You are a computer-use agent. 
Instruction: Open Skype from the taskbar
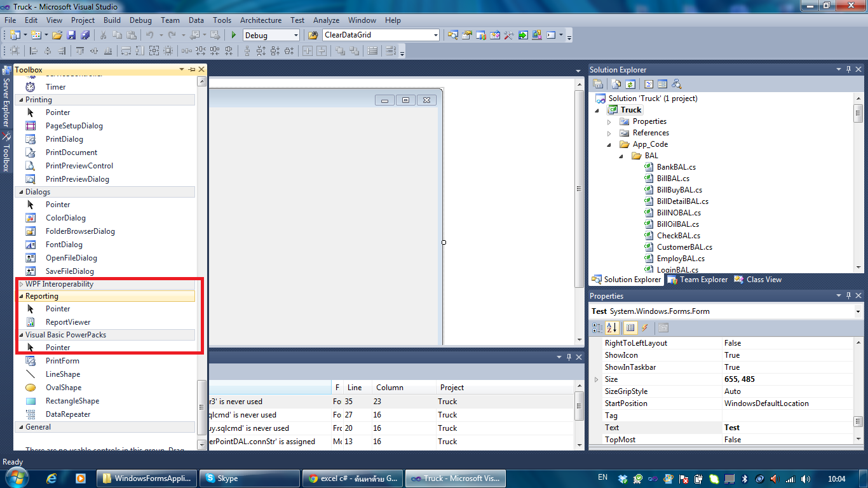(x=249, y=478)
